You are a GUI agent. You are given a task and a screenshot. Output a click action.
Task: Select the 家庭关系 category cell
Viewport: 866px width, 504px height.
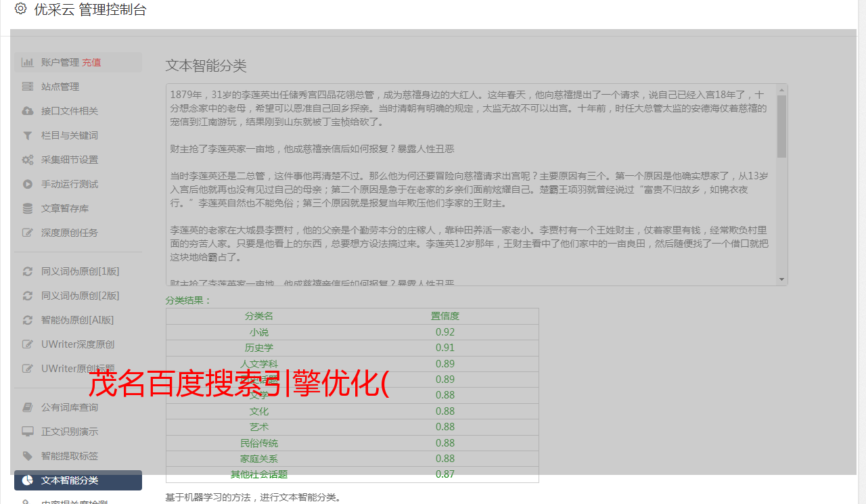pyautogui.click(x=259, y=459)
